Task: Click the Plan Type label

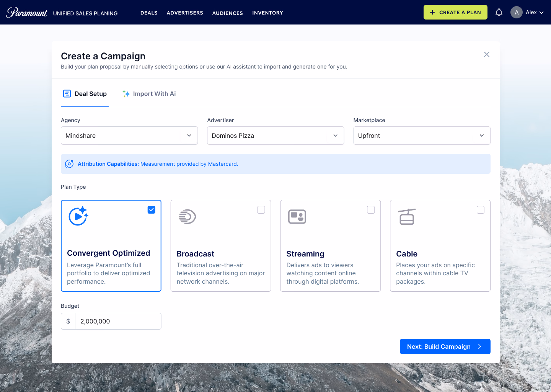Action: [x=73, y=187]
